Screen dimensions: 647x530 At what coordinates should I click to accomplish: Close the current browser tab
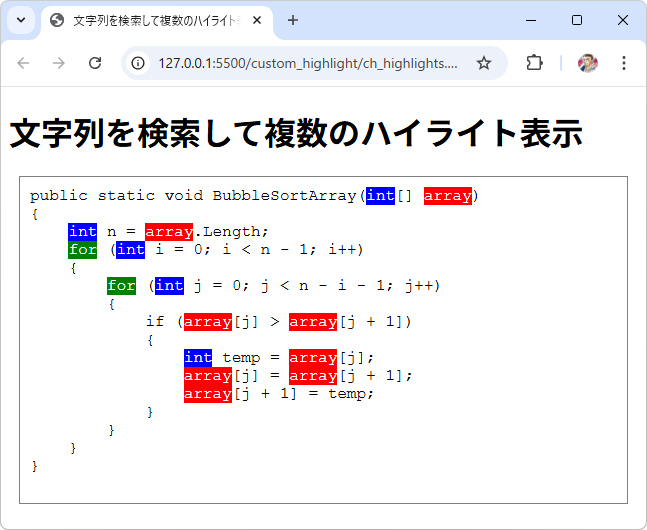258,20
